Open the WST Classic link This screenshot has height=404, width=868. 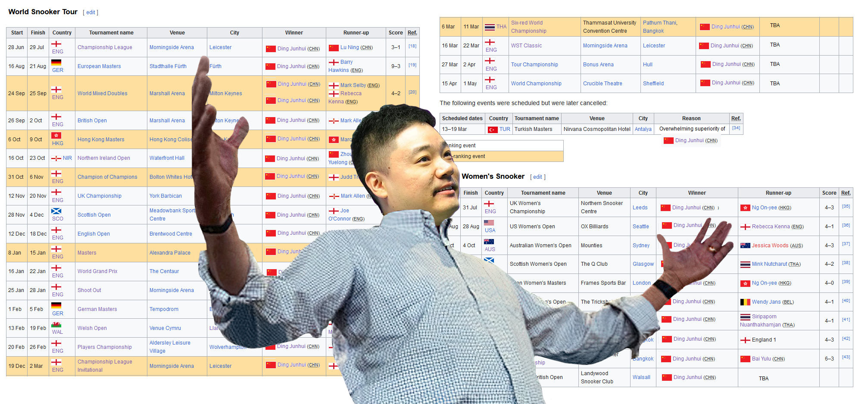527,46
